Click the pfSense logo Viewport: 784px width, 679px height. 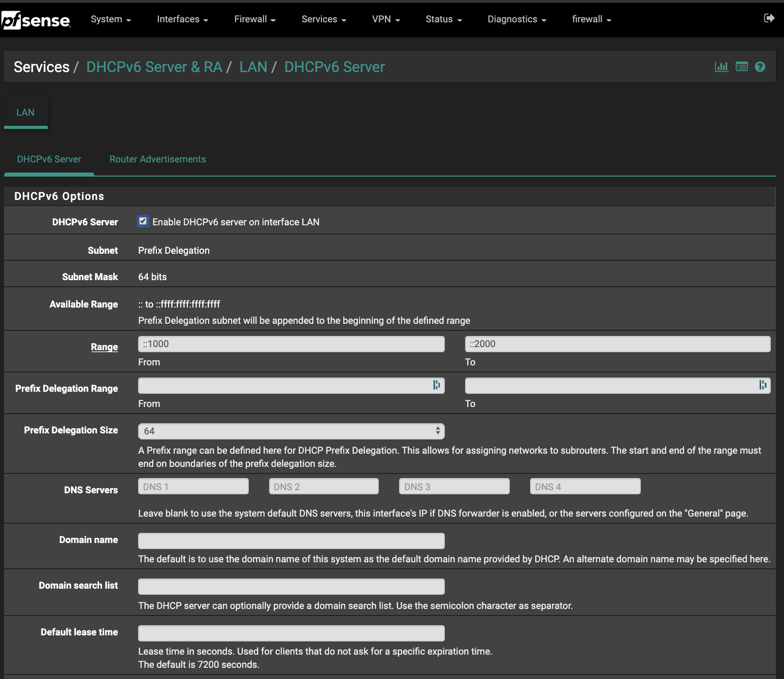(x=36, y=20)
